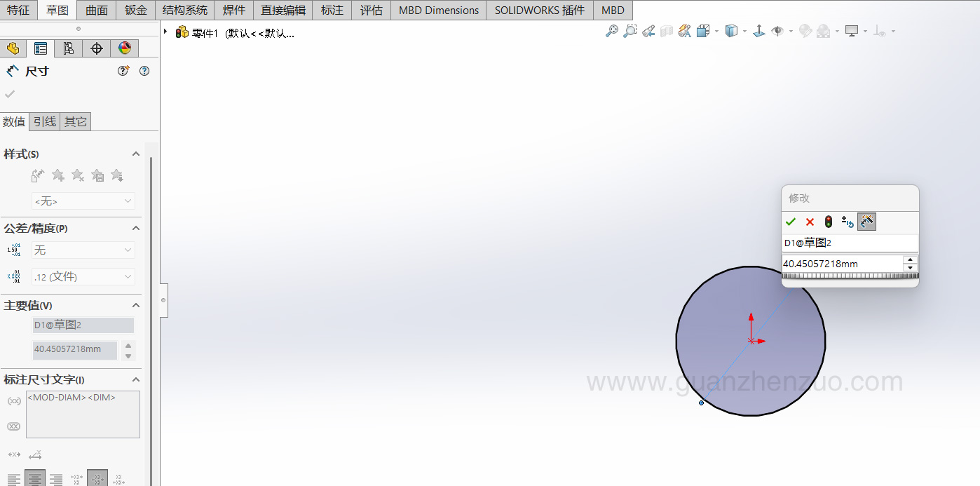
Task: Click the rebuild traffic light icon in 修改 dialog
Action: point(829,222)
